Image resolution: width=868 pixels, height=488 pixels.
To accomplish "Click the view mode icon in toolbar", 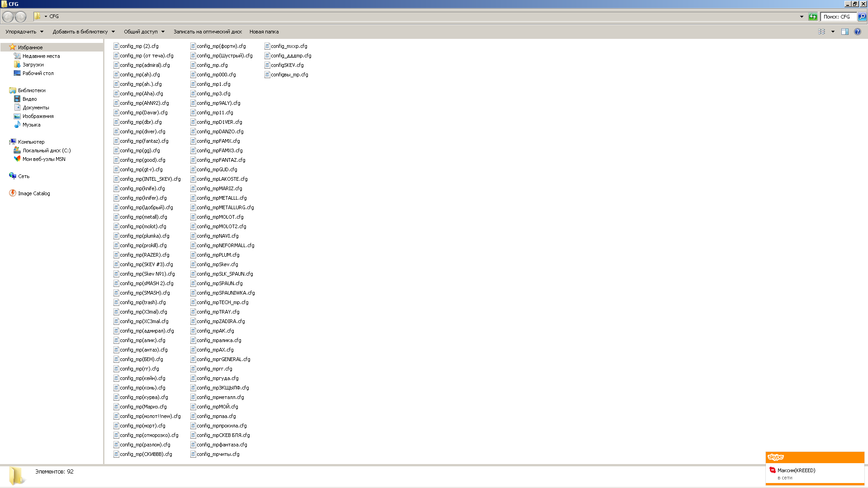I will click(x=821, y=32).
